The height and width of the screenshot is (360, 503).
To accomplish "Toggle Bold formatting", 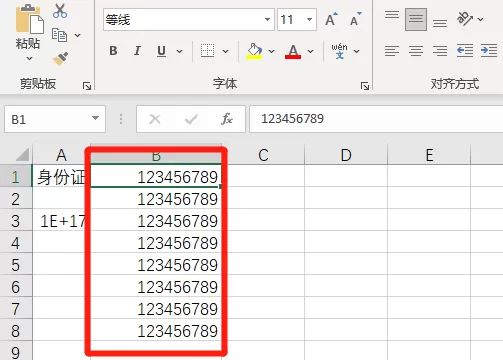I will [113, 51].
